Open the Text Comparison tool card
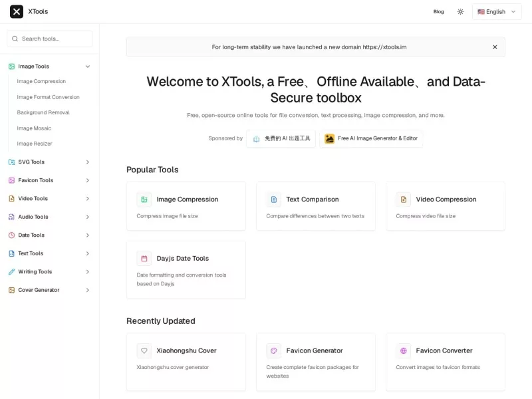The height and width of the screenshot is (399, 532). click(x=315, y=206)
